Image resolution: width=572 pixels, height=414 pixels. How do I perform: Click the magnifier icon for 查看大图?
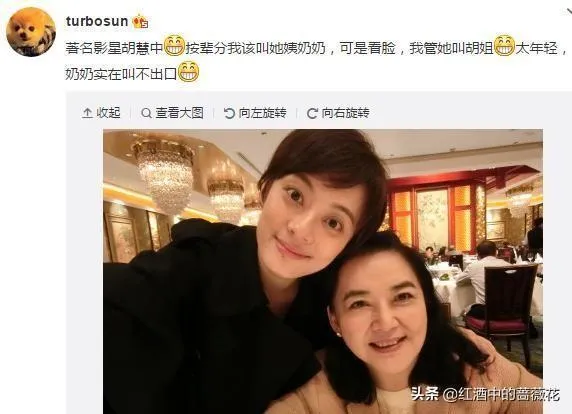coord(146,113)
